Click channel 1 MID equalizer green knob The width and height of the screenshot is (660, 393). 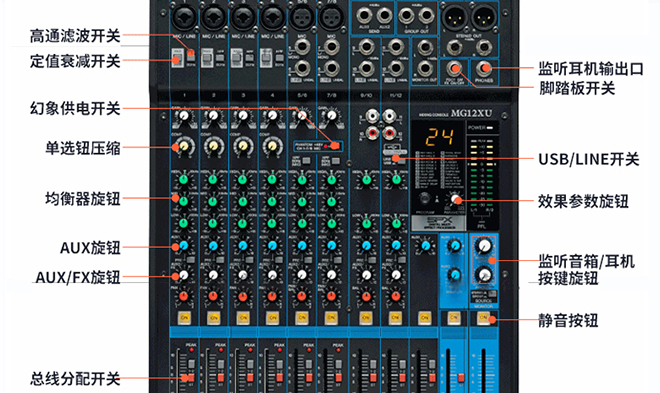pyautogui.click(x=184, y=201)
